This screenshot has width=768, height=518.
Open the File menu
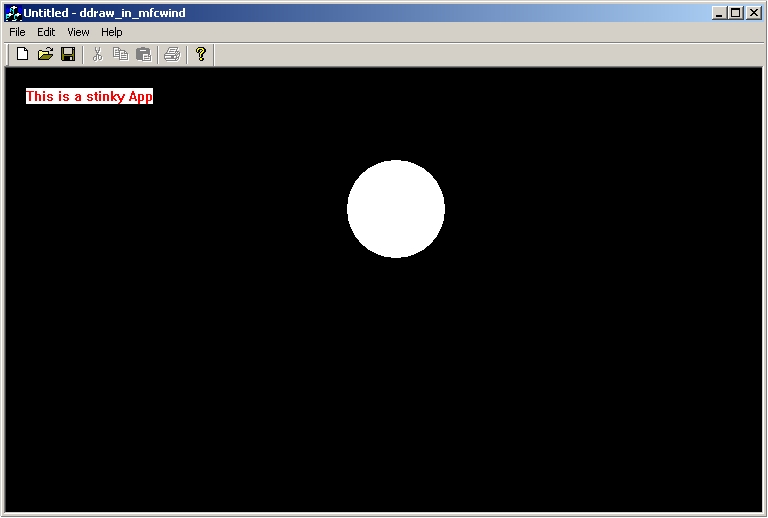tap(17, 32)
